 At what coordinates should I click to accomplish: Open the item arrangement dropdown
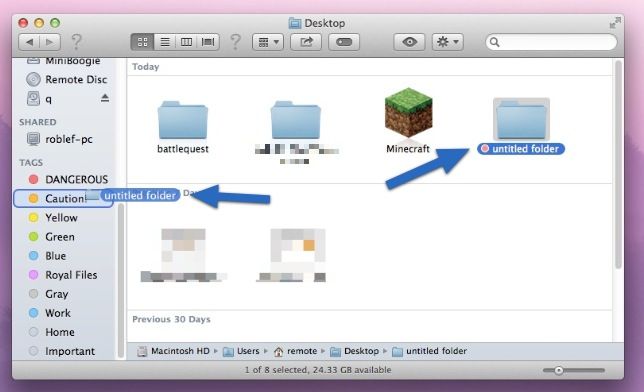[x=268, y=42]
